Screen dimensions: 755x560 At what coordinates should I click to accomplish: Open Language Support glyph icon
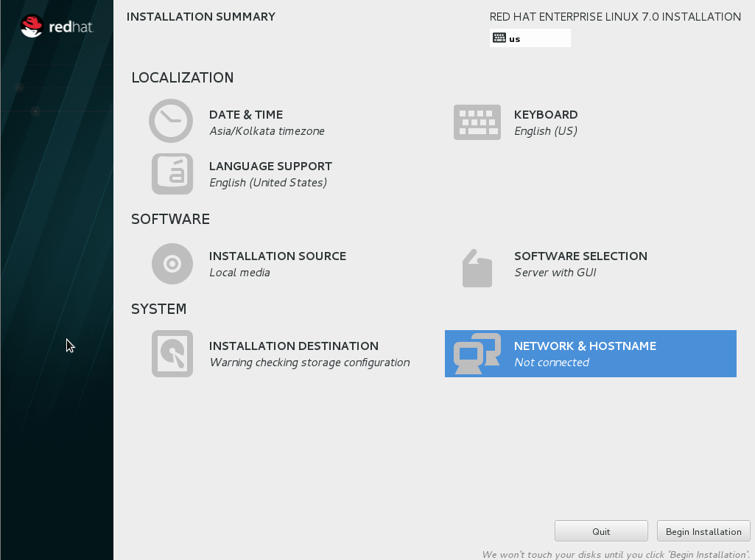(x=172, y=174)
